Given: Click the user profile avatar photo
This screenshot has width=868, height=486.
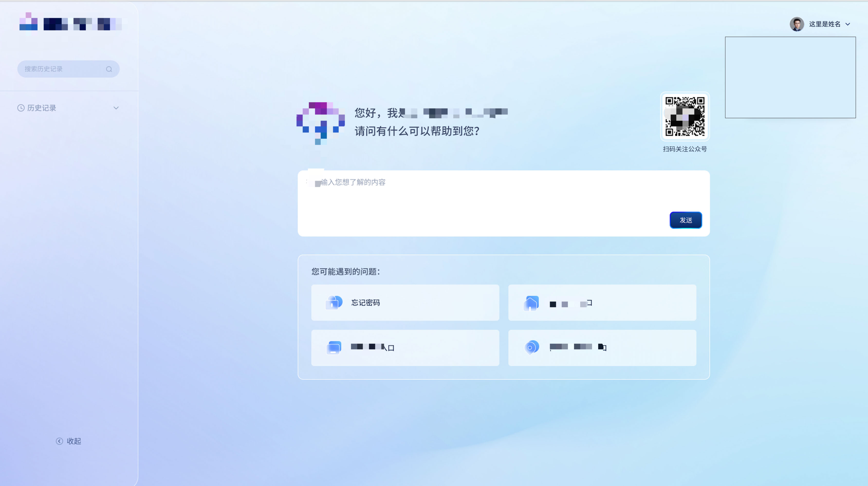Looking at the screenshot, I should coord(797,24).
